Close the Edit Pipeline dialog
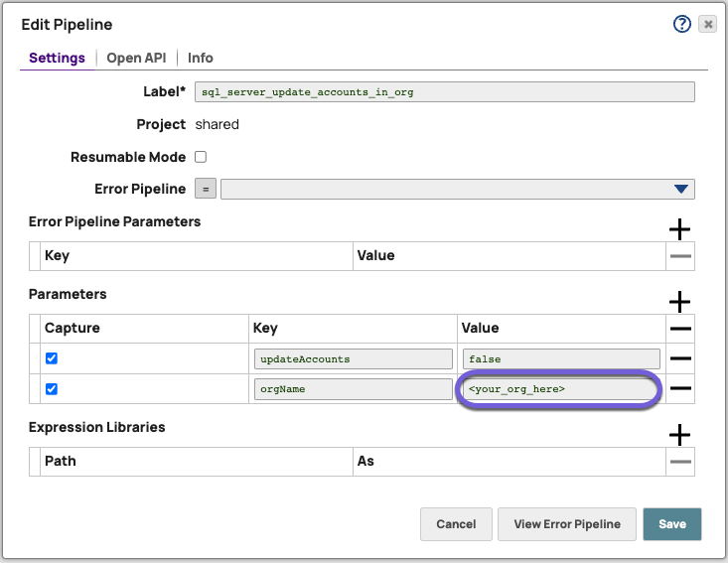Screen dimensions: 728x563 707,24
